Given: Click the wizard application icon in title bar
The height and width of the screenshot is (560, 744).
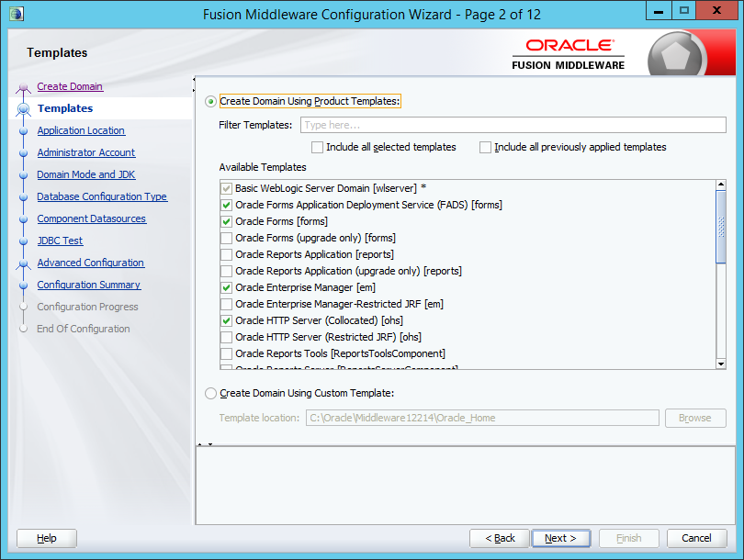Looking at the screenshot, I should tap(17, 13).
